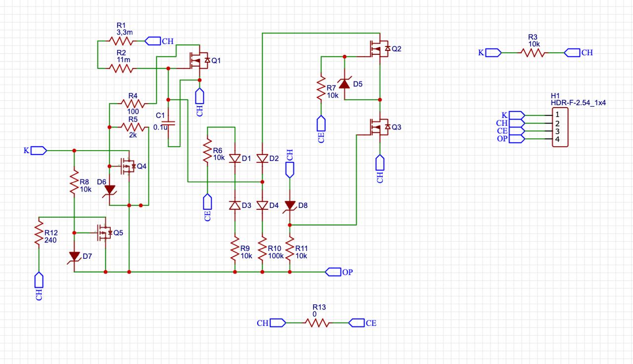Click resistor R3 between K and CH
This screenshot has width=633, height=364.
(533, 52)
